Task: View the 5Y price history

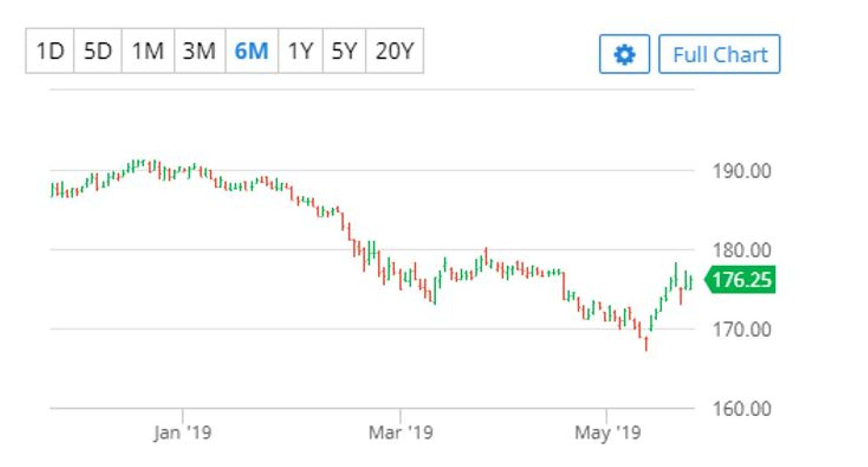Action: coord(344,51)
